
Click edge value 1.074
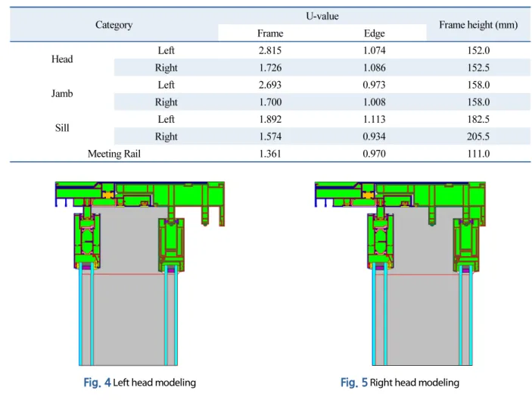point(375,50)
